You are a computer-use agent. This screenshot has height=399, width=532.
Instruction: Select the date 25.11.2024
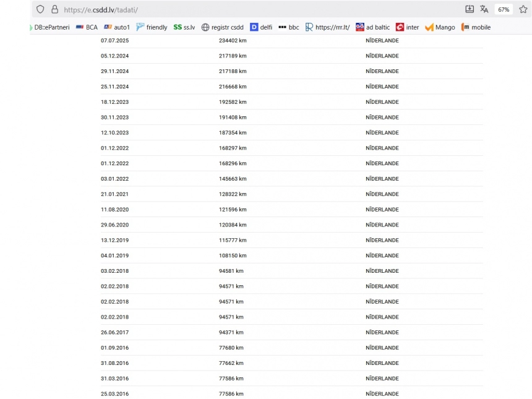(114, 87)
